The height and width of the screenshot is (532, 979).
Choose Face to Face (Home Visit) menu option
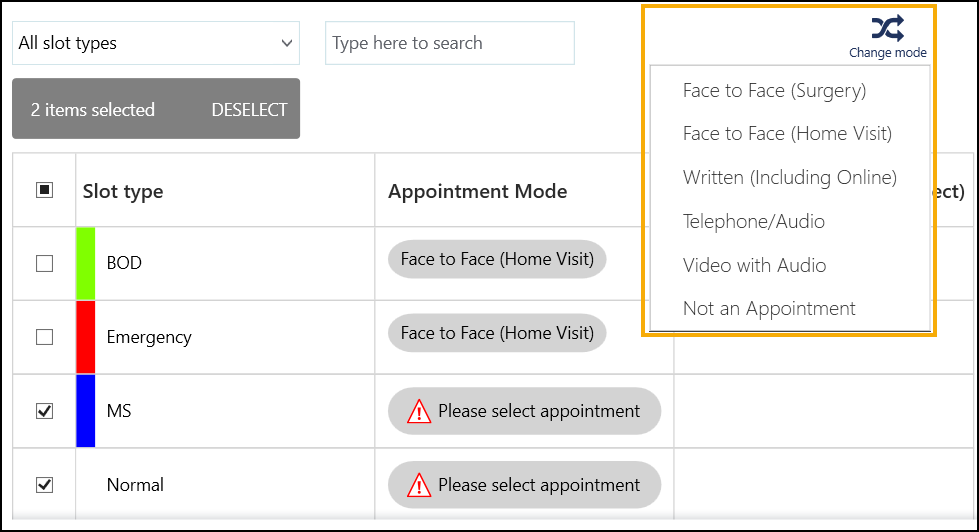tap(787, 134)
